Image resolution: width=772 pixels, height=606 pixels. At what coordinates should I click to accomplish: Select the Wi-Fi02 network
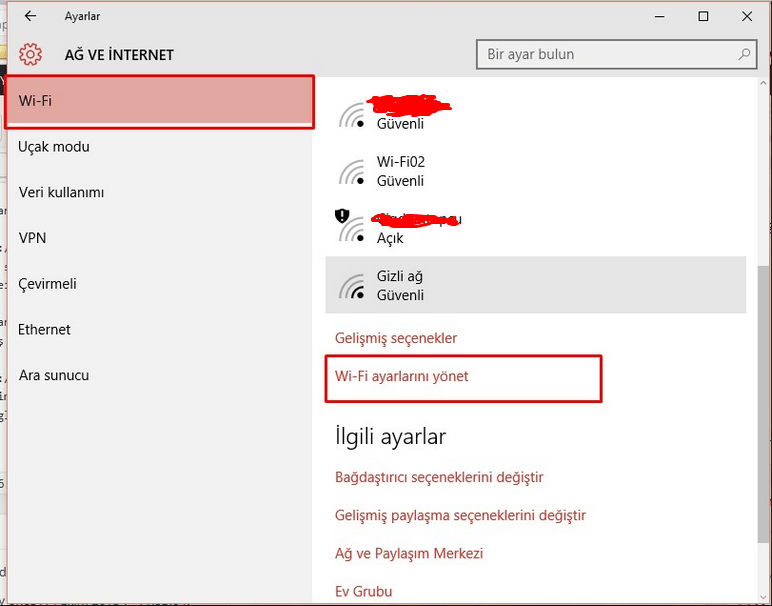pyautogui.click(x=536, y=171)
